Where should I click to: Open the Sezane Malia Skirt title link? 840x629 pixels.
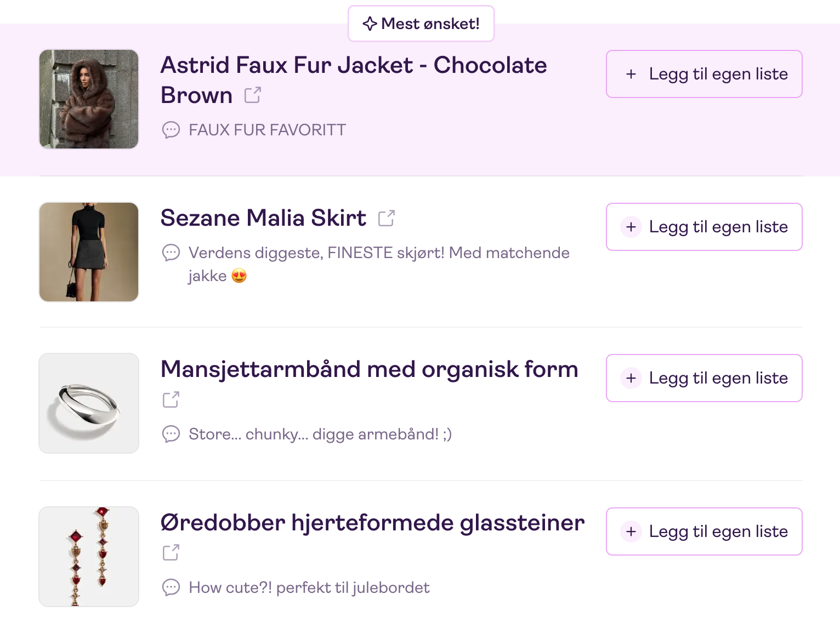click(x=263, y=218)
